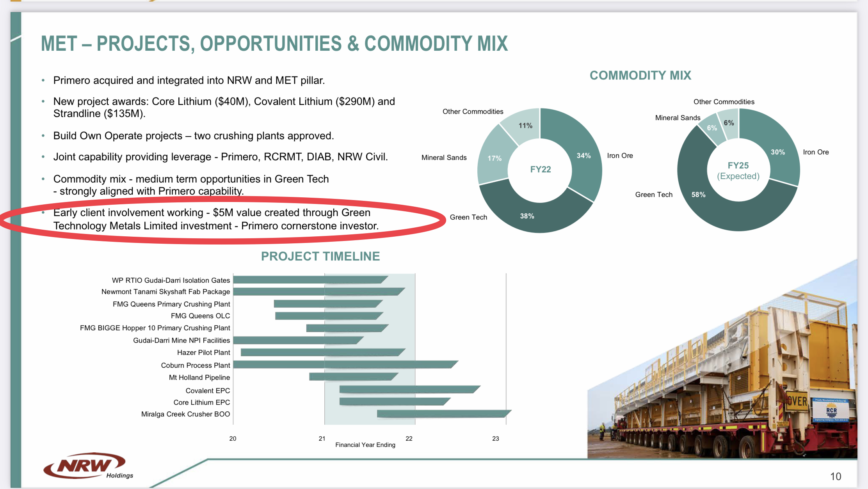Click 'Green Tech' label of the FY25 chart
This screenshot has height=489, width=868.
pyautogui.click(x=654, y=195)
